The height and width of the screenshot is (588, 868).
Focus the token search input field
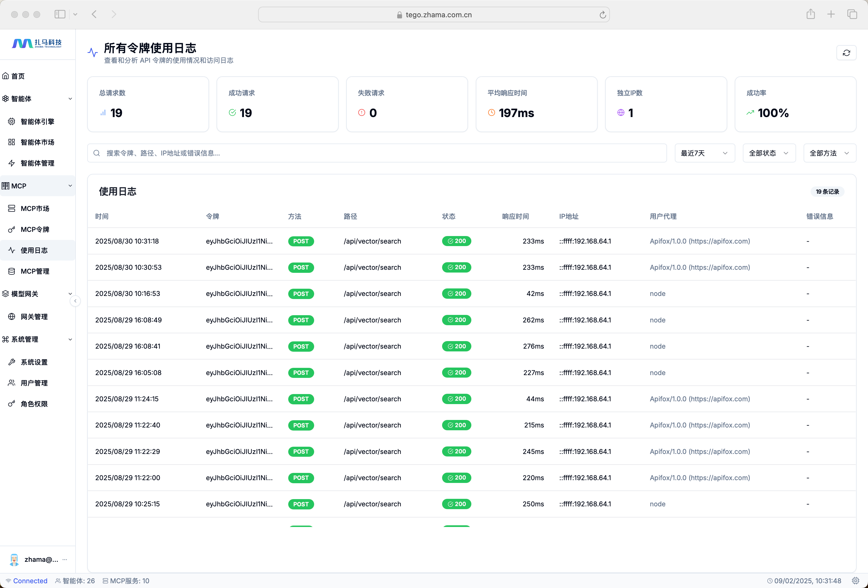tap(377, 153)
